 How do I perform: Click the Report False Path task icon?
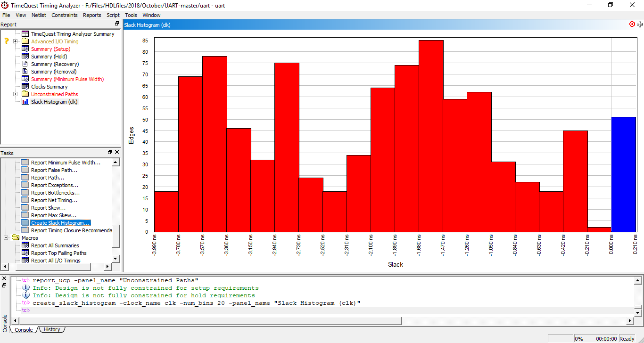25,170
